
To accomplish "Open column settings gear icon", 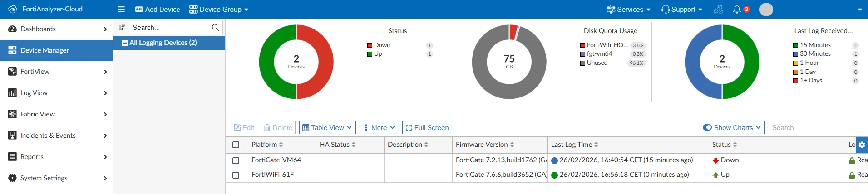I will point(862,145).
